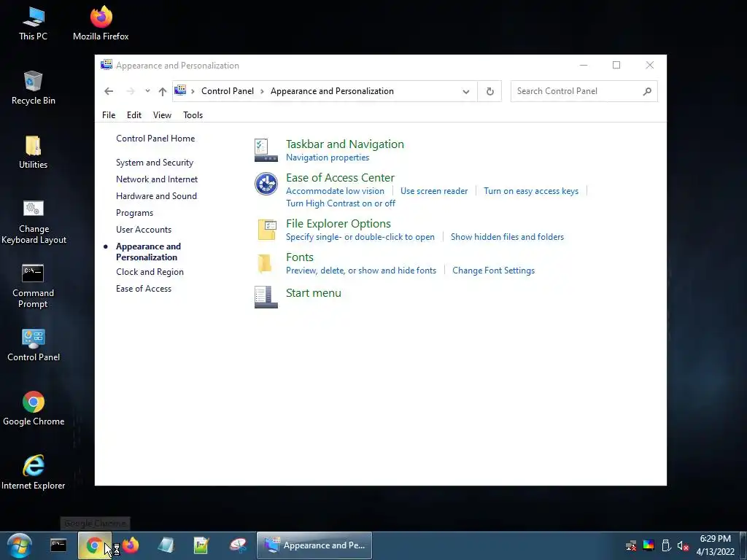747x560 pixels.
Task: Open the Tools menu
Action: (x=193, y=115)
